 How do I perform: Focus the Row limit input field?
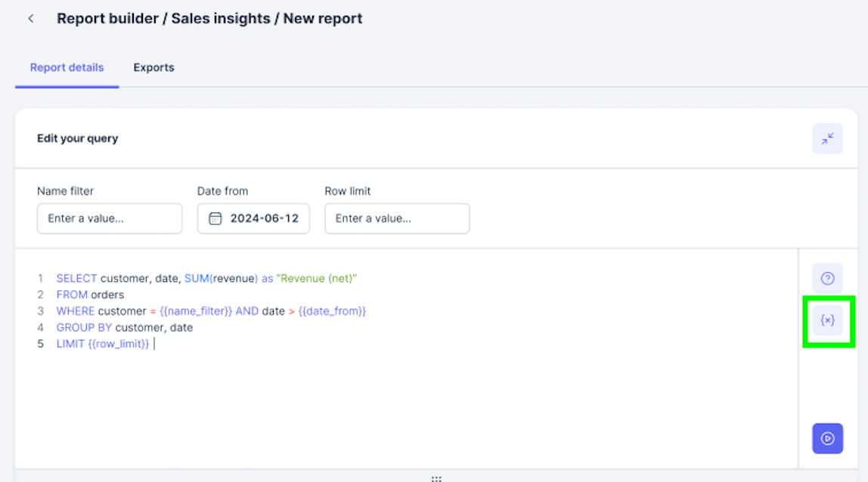(397, 218)
